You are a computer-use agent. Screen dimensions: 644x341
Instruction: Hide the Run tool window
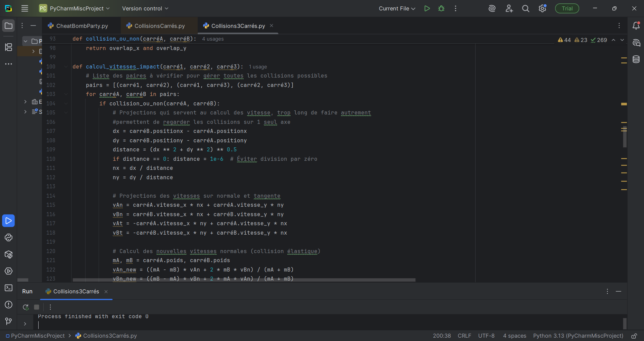[x=618, y=291]
